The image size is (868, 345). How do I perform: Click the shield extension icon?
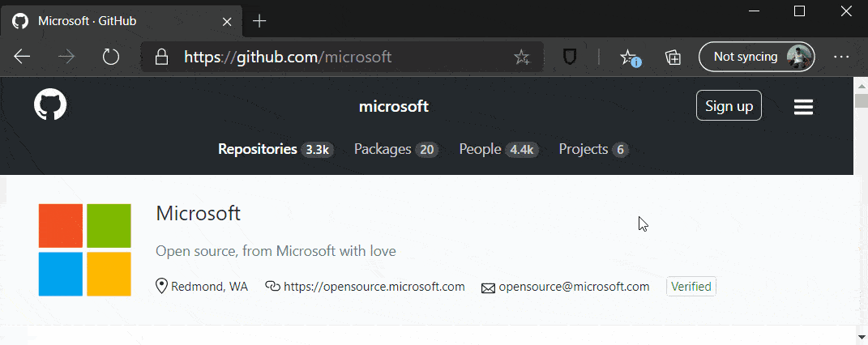[x=571, y=57]
